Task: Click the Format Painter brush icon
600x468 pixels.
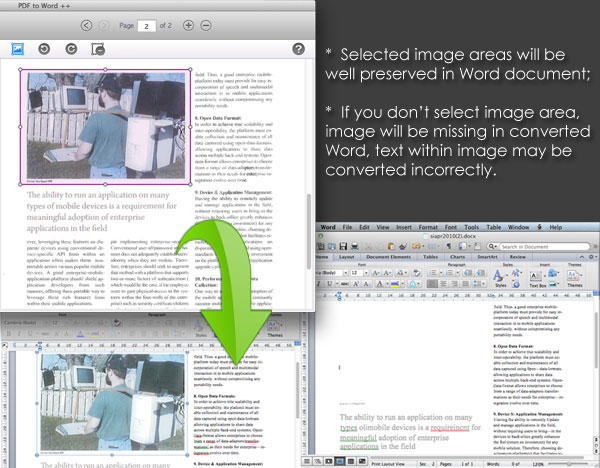Action: [x=403, y=246]
